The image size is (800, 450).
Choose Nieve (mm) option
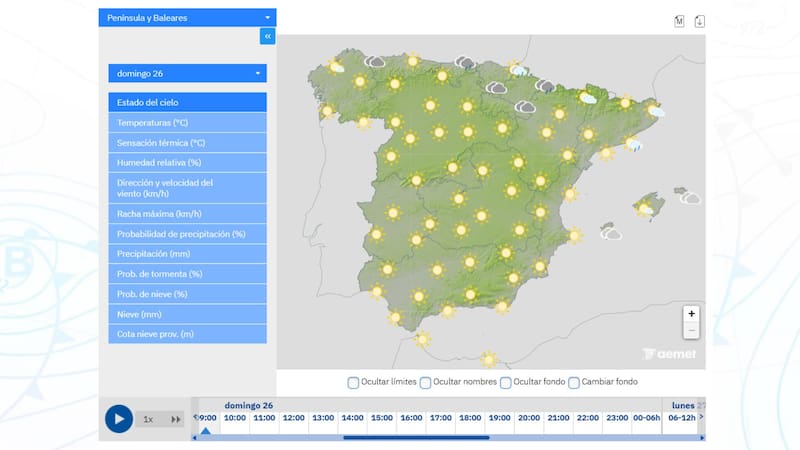point(187,314)
